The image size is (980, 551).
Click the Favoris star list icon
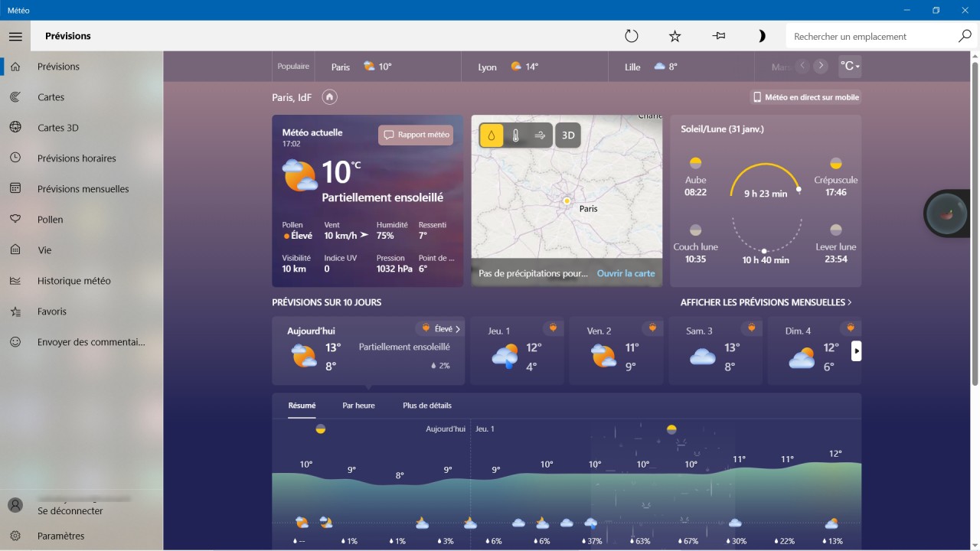(x=15, y=311)
